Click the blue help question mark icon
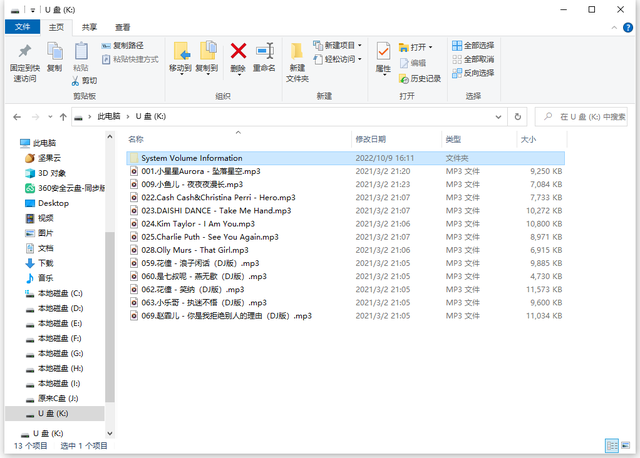This screenshot has height=458, width=640. (628, 27)
